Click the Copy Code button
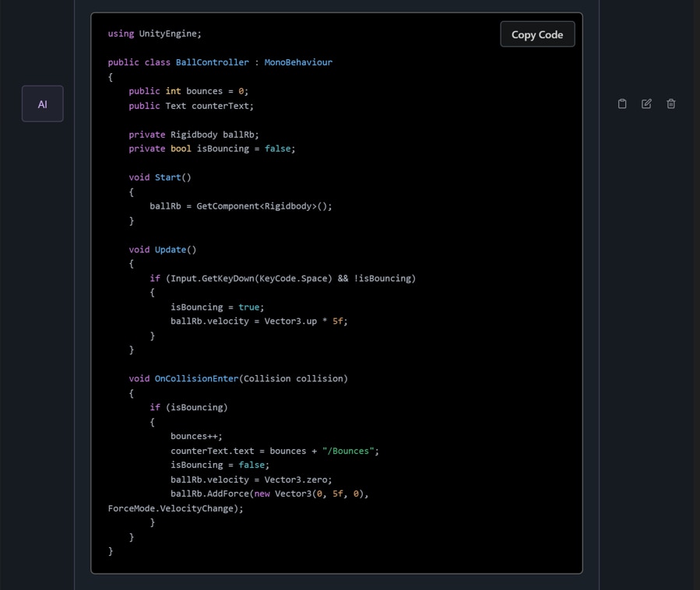Screen dimensions: 700x590 click(x=537, y=34)
